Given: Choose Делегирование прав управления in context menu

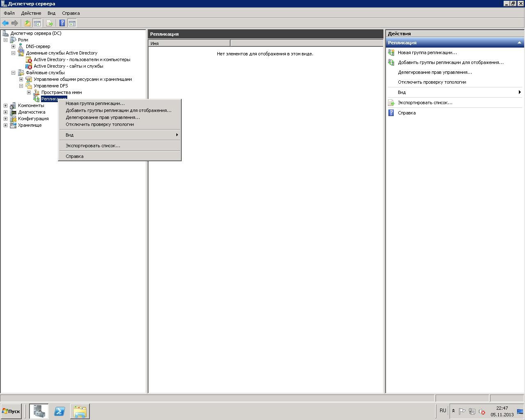Looking at the screenshot, I should [x=120, y=117].
